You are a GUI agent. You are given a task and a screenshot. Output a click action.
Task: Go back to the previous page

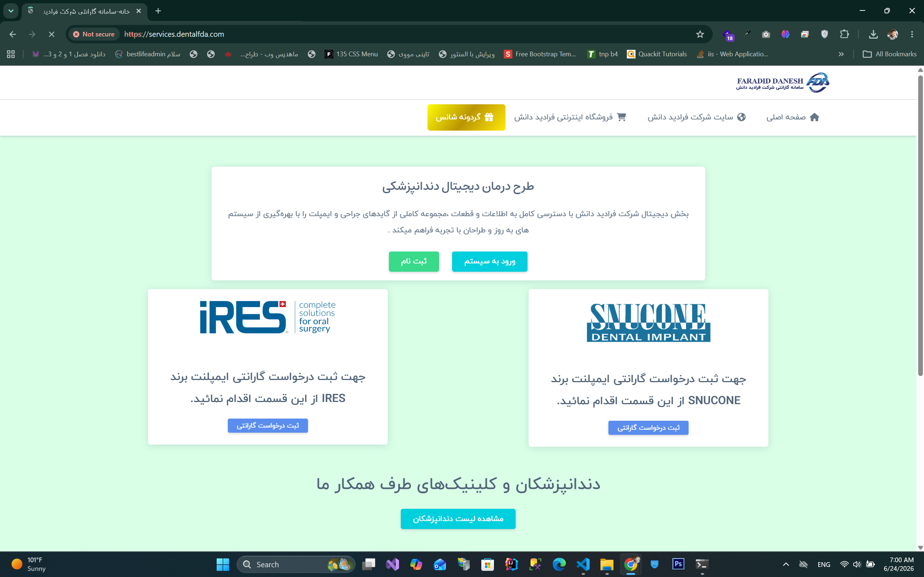point(13,34)
